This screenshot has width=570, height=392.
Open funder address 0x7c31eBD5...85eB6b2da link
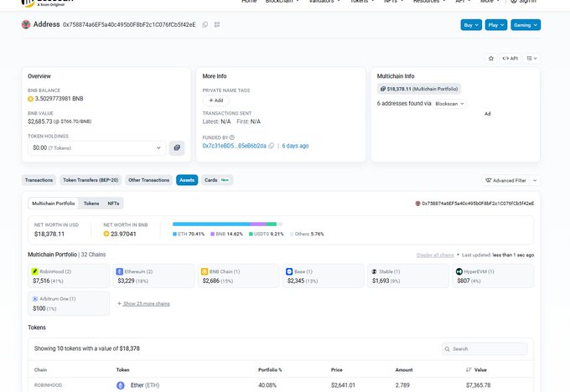[234, 146]
